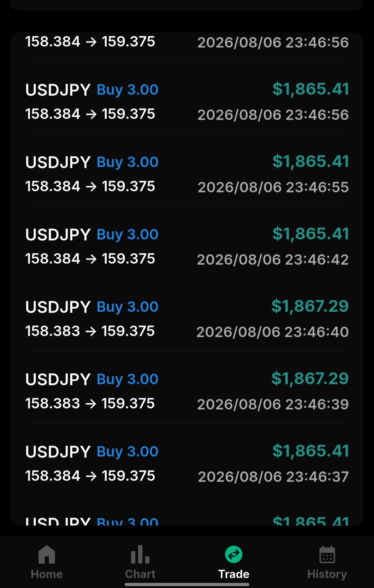Tap the green Trade swap icon
374x588 pixels.
click(234, 554)
